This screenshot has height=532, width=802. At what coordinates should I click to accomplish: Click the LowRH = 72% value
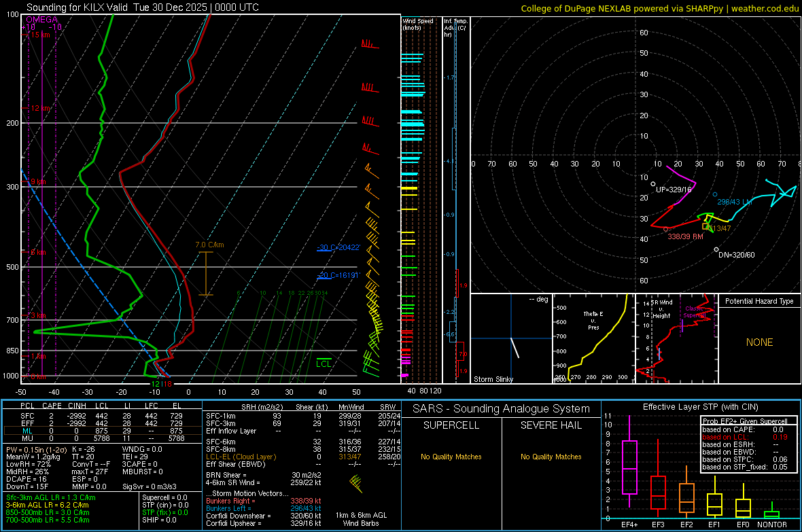(x=29, y=464)
